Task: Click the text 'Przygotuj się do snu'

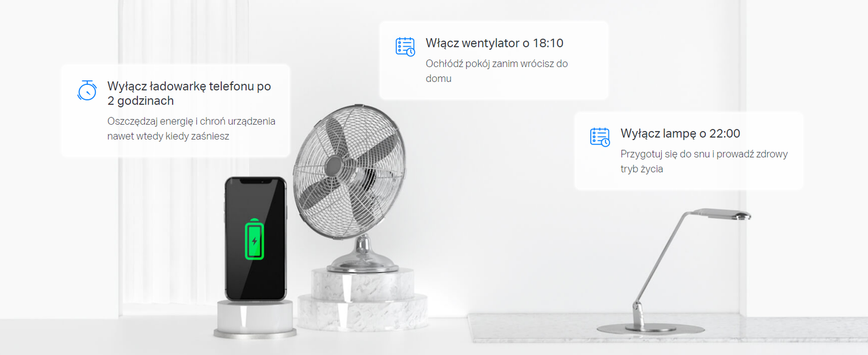Action: point(664,154)
